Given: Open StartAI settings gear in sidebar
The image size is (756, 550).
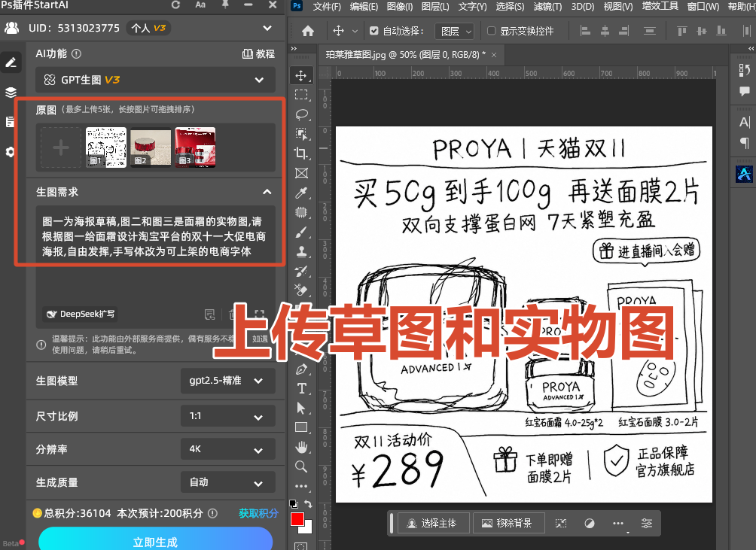Looking at the screenshot, I should (11, 152).
